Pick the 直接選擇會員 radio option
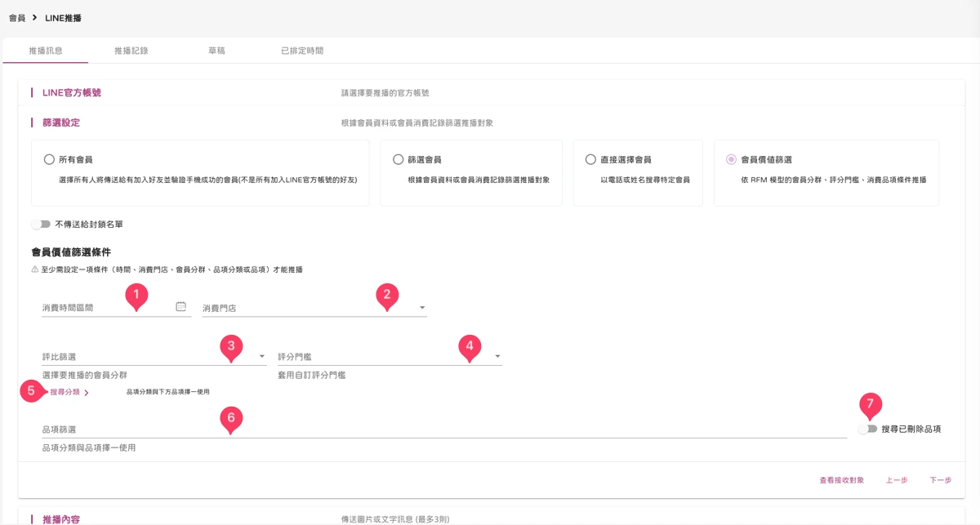 pos(590,160)
